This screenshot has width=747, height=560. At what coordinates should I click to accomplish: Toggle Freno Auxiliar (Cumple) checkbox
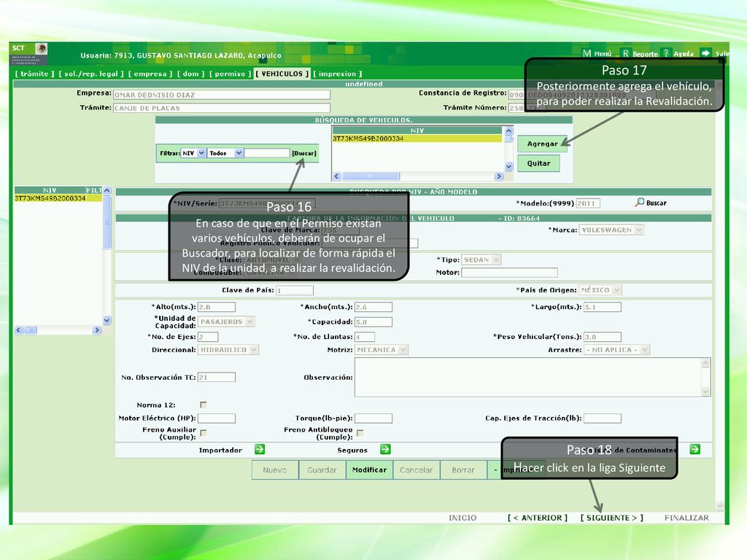coord(204,433)
